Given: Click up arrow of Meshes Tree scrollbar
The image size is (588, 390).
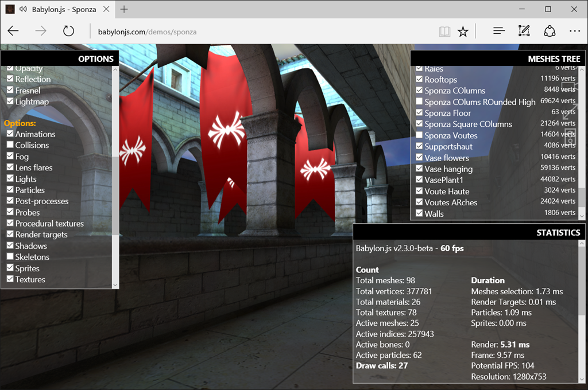Looking at the screenshot, I should coord(582,69).
